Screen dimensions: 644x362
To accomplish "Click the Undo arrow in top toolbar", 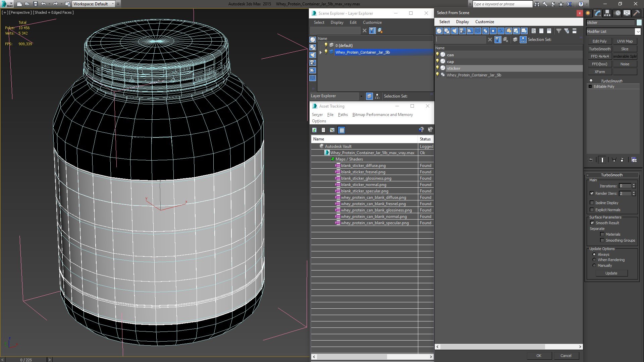I will (43, 4).
